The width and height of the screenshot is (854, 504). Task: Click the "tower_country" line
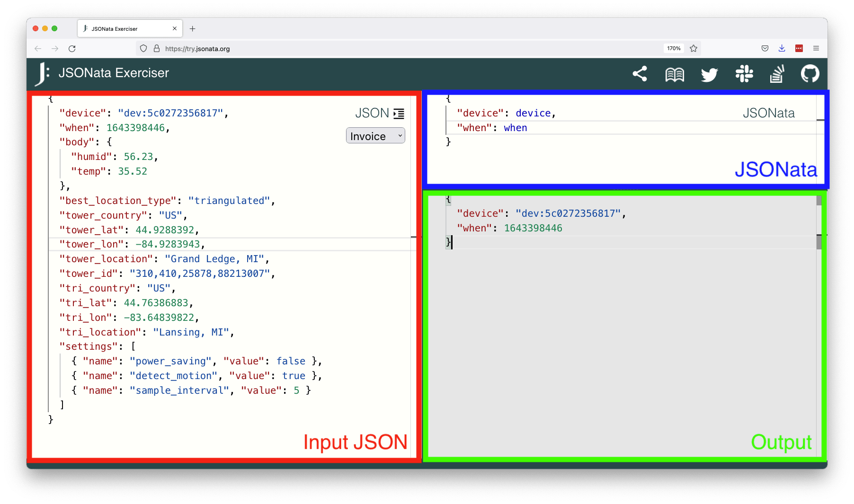pyautogui.click(x=123, y=215)
